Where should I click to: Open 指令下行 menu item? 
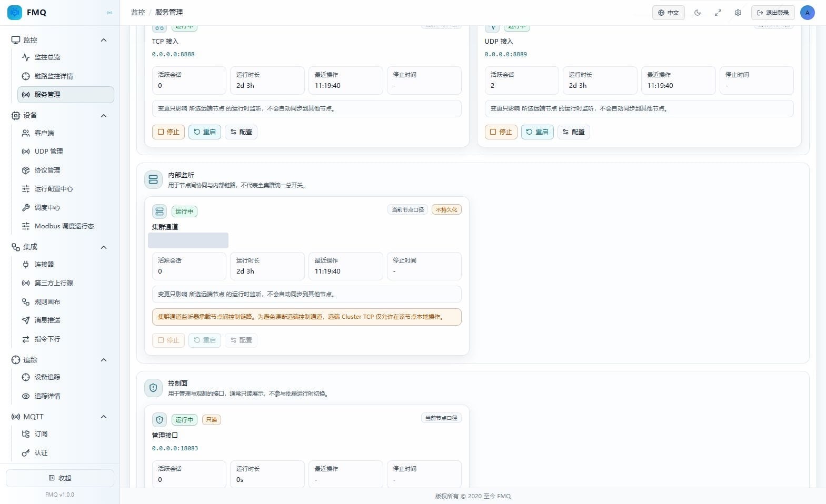coord(66,339)
